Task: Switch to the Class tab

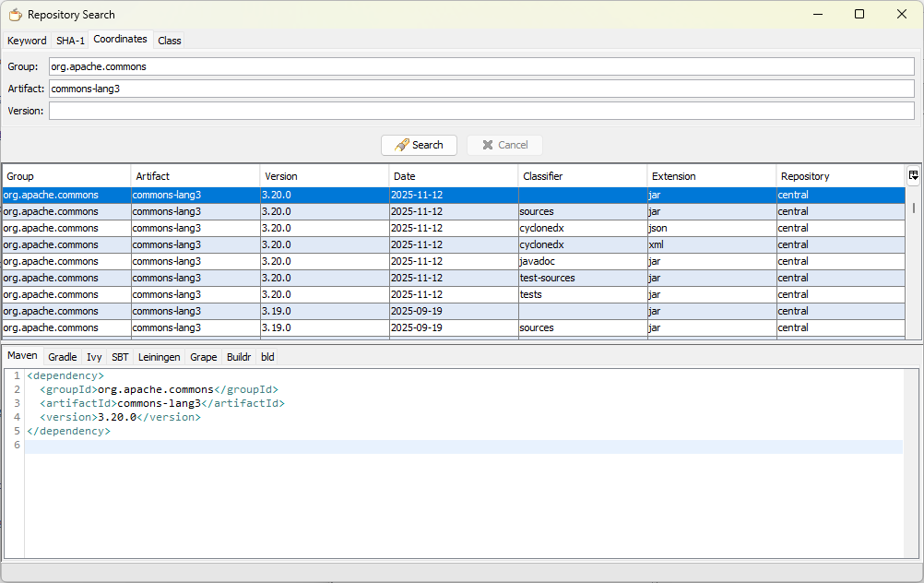Action: pyautogui.click(x=169, y=41)
